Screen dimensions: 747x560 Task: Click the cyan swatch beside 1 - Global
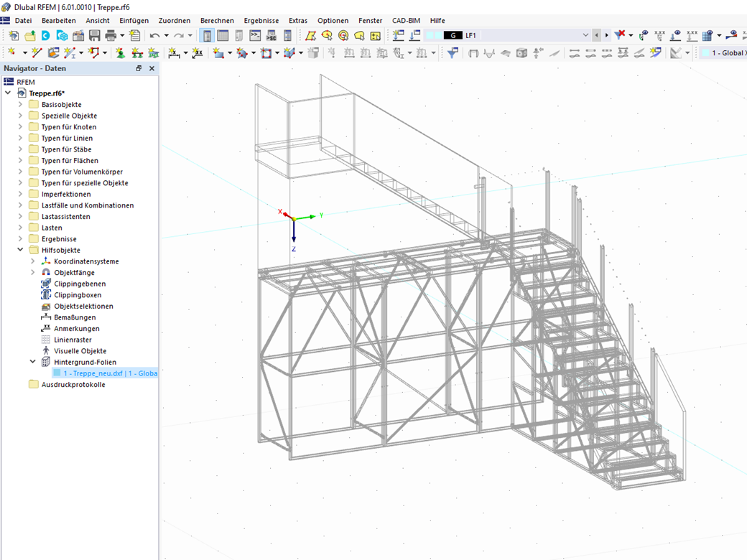pos(705,53)
